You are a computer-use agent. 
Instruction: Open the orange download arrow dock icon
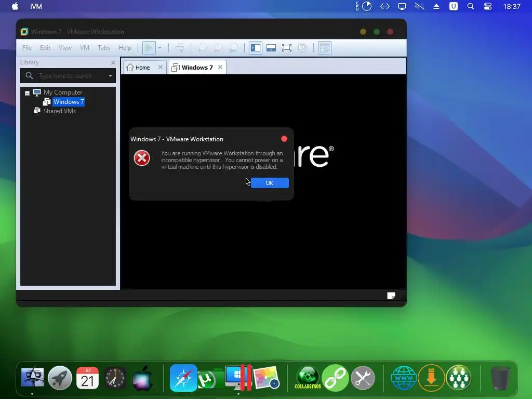point(431,378)
